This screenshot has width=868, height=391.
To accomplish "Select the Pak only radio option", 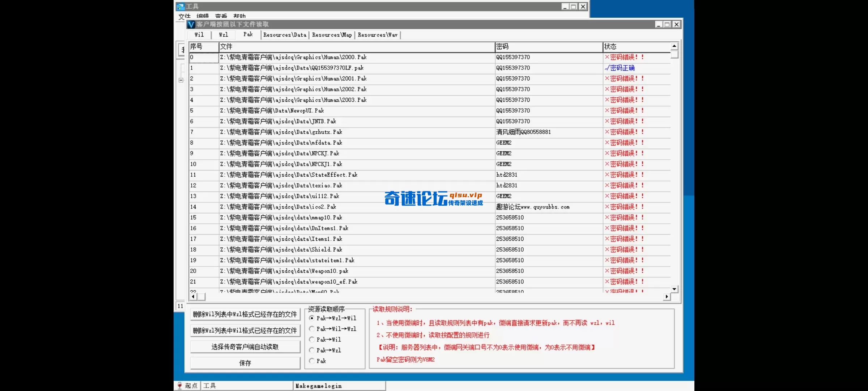I will tap(311, 361).
